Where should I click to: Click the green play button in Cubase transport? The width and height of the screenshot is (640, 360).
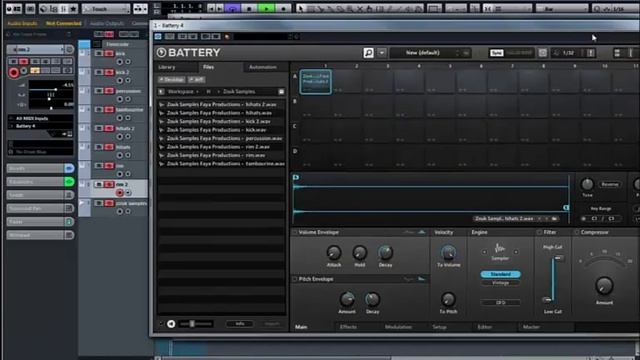(267, 8)
